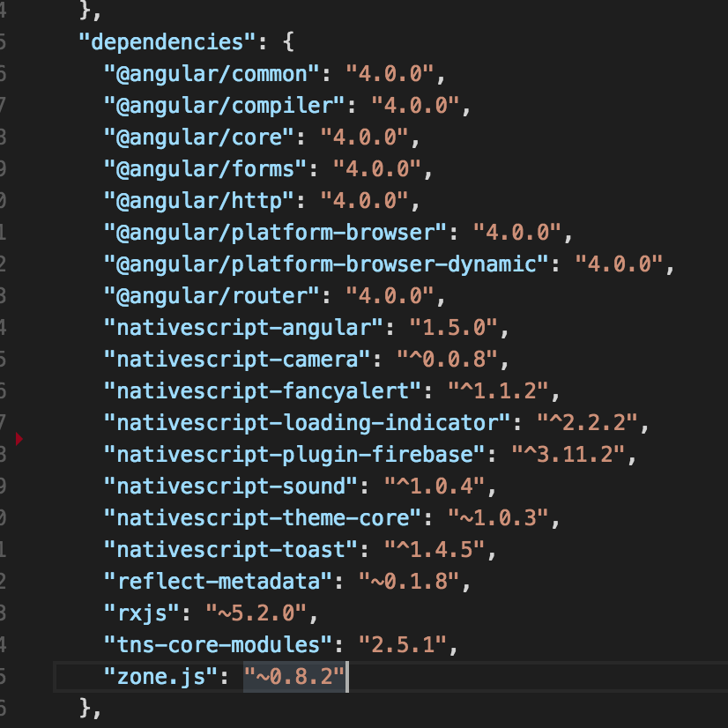
Task: Click the "@angular/compiler" version value
Action: coord(415,105)
